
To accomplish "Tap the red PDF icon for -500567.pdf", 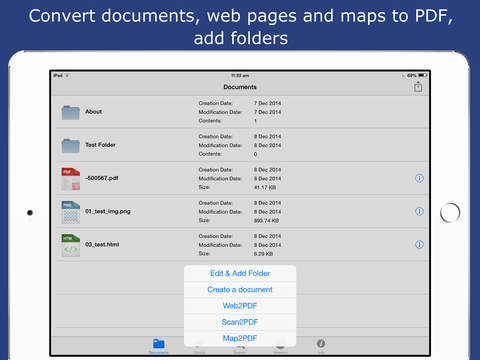I will [x=71, y=179].
